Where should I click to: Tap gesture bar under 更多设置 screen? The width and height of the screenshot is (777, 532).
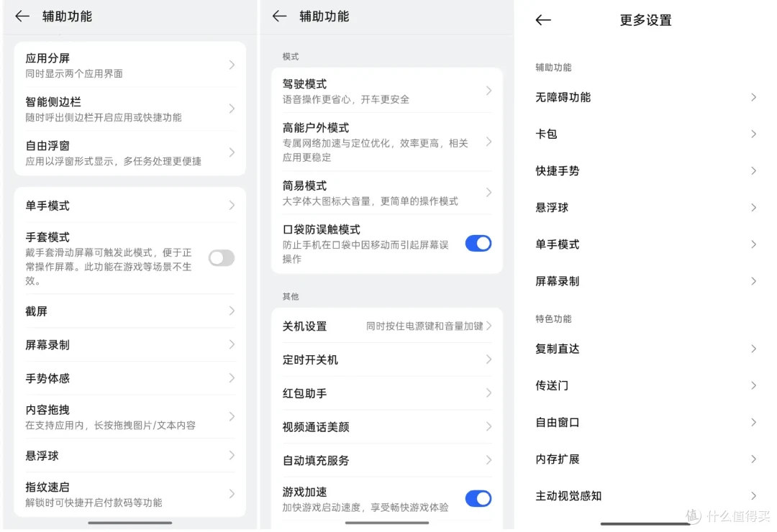point(645,523)
